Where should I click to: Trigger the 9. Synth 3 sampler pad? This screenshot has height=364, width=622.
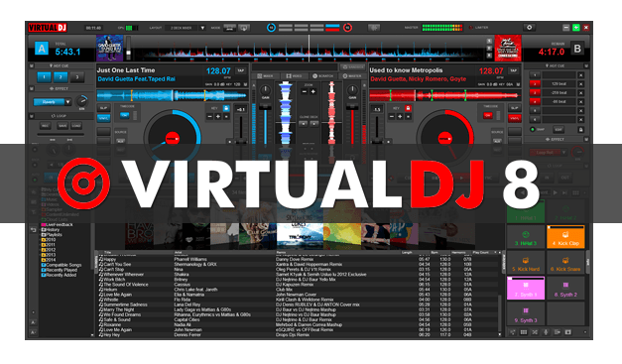526,313
